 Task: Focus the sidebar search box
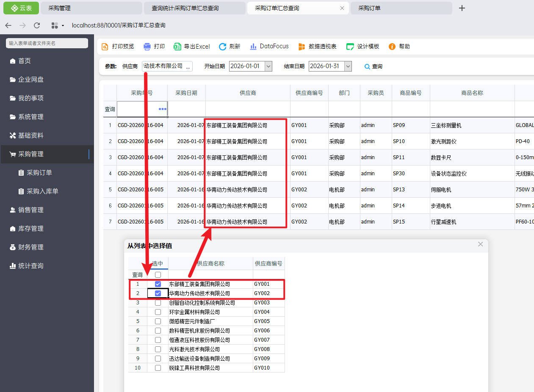click(x=47, y=43)
